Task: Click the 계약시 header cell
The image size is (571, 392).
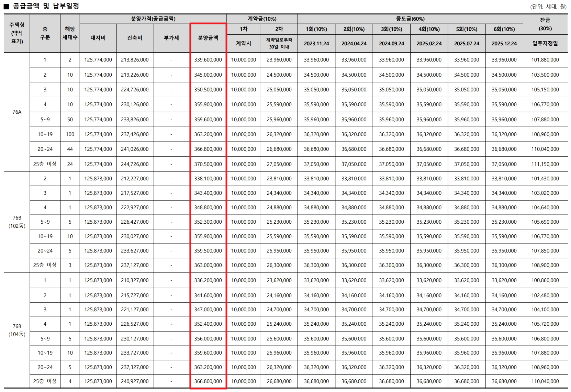Action: point(244,43)
